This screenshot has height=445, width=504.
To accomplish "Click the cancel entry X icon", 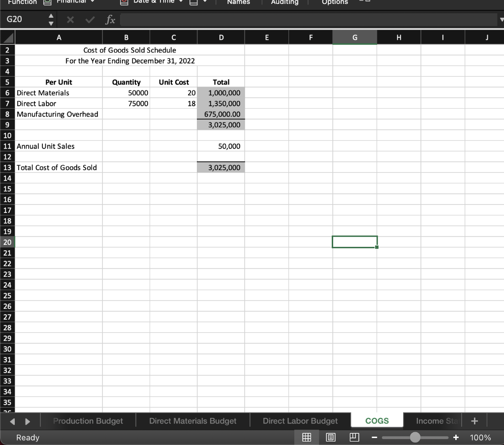I will (70, 20).
